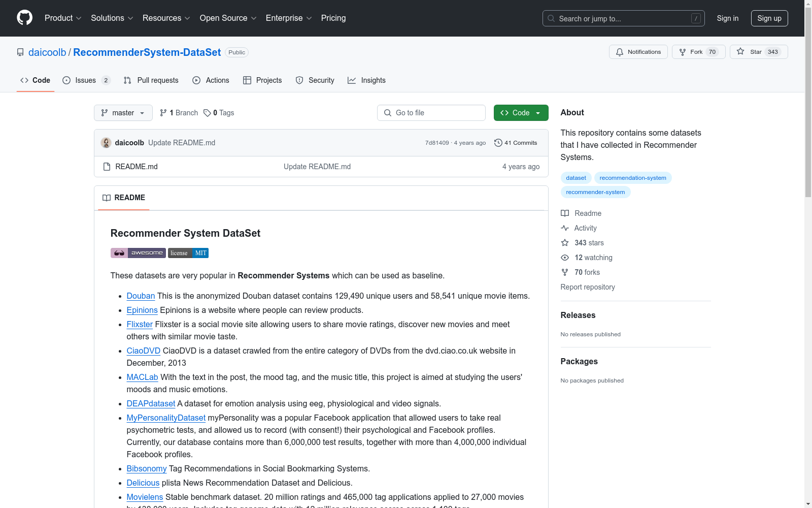Switch to the Actions tab
This screenshot has width=812, height=508.
click(211, 80)
